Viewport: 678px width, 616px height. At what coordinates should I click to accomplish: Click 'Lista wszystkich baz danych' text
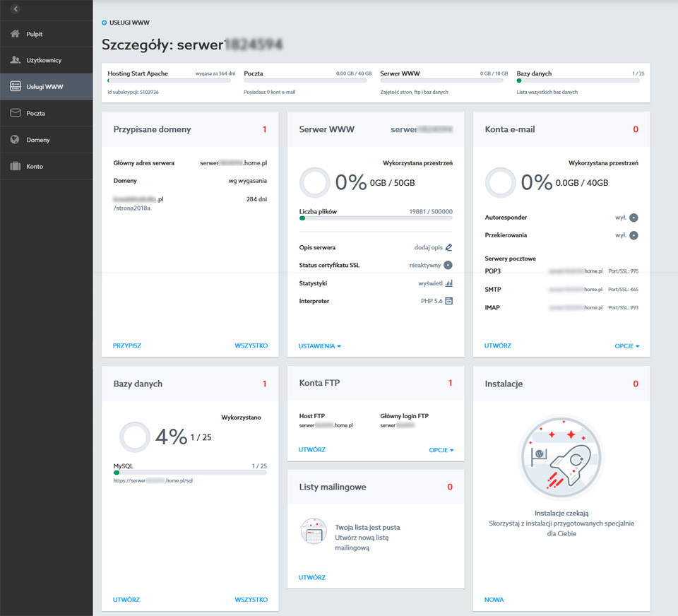[x=547, y=92]
